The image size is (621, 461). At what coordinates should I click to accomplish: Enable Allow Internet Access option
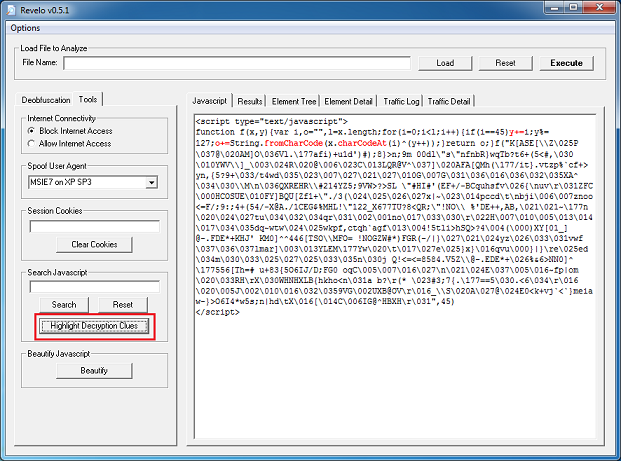(x=35, y=145)
